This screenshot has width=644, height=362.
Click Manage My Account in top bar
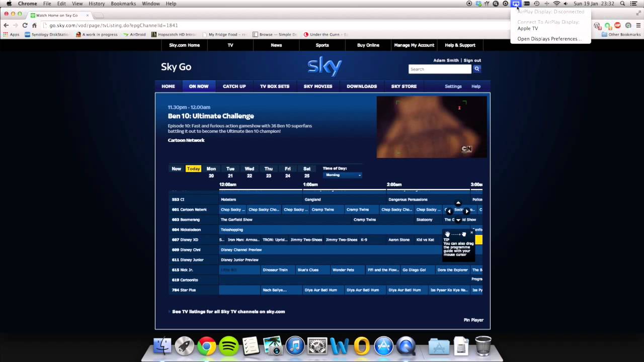tap(414, 45)
